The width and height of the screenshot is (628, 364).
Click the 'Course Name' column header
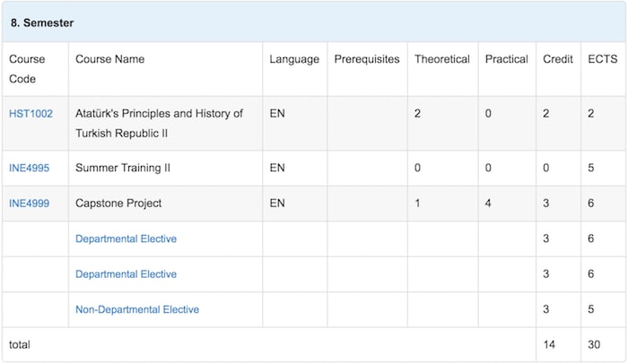pyautogui.click(x=110, y=59)
